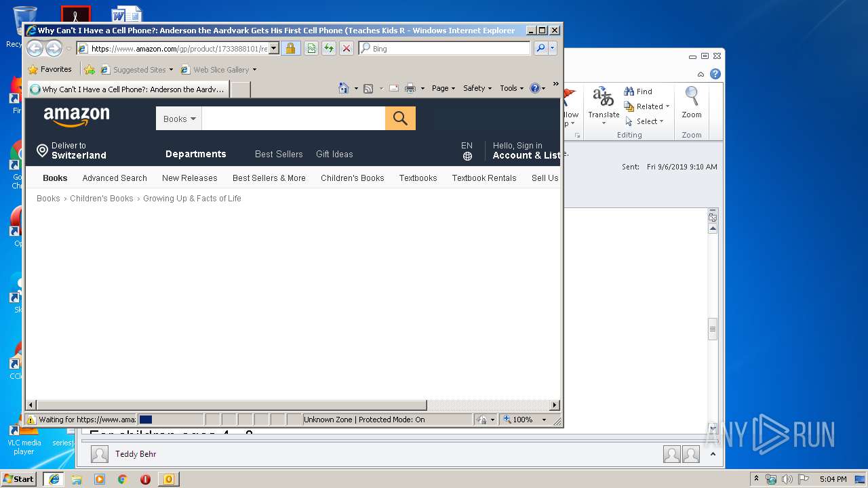Click Deliver to Switzerland
The width and height of the screenshot is (868, 488).
[x=72, y=150]
